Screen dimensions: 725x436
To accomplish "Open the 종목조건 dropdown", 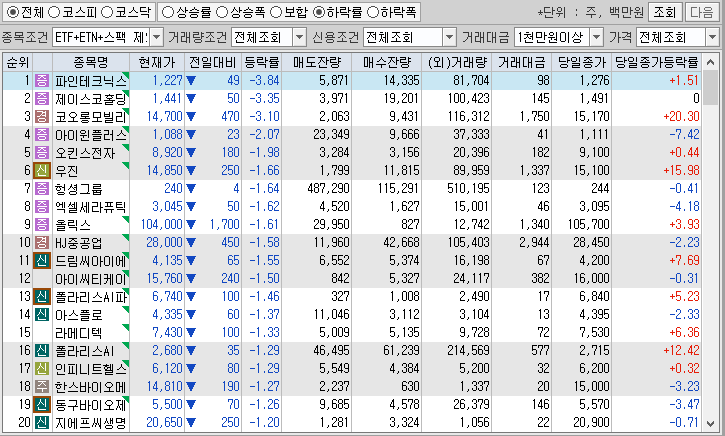I will (x=157, y=37).
